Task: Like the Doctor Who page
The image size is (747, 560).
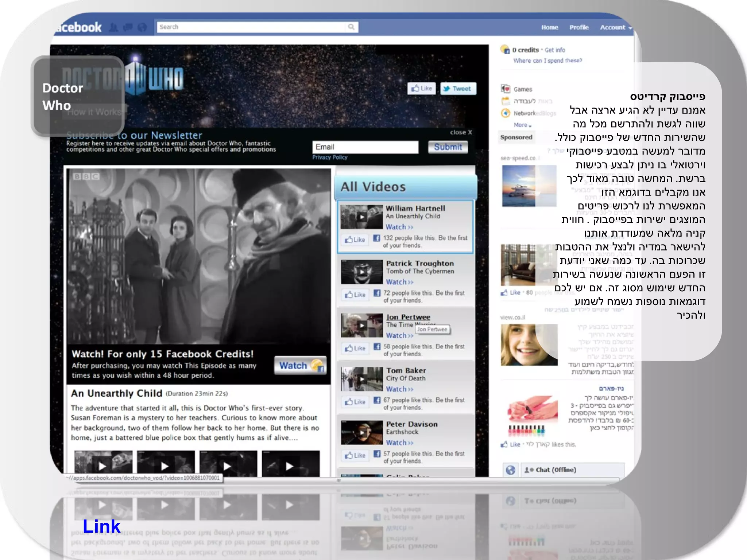Action: pos(422,89)
